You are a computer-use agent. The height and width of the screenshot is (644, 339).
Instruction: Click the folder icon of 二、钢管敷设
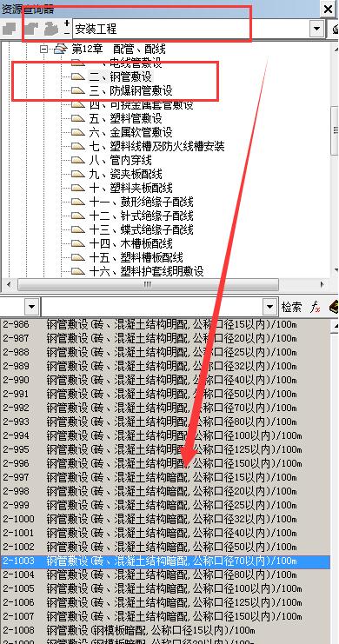pos(77,76)
